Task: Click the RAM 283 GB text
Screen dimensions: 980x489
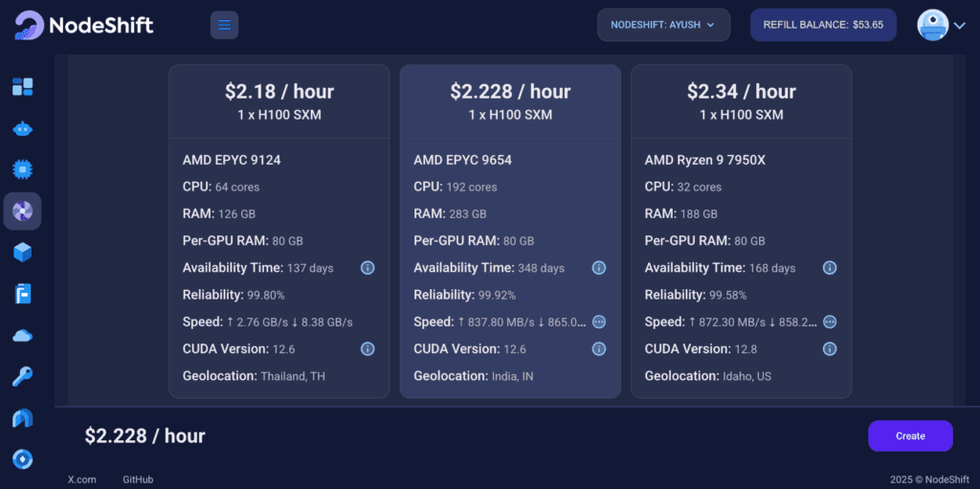Action: point(450,213)
